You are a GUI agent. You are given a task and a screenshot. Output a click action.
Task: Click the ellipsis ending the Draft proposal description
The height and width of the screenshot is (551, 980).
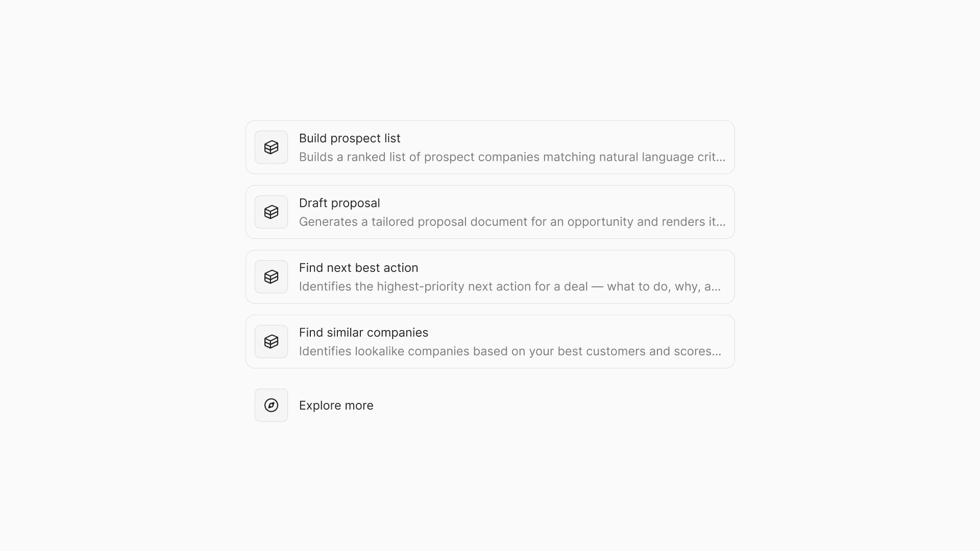pos(720,223)
